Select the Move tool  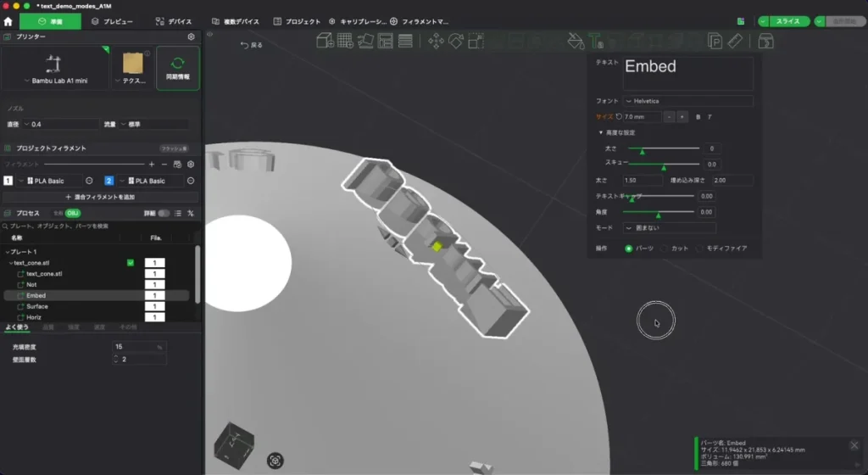click(437, 41)
